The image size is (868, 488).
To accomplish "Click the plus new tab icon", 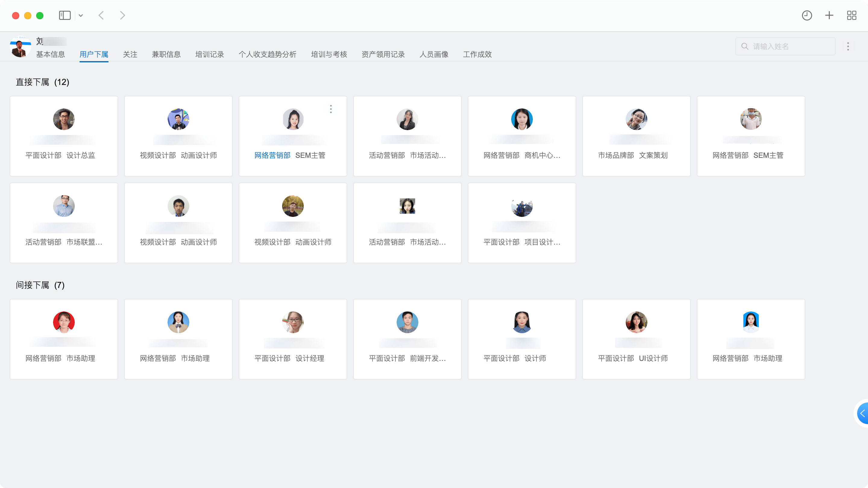I will [x=829, y=15].
